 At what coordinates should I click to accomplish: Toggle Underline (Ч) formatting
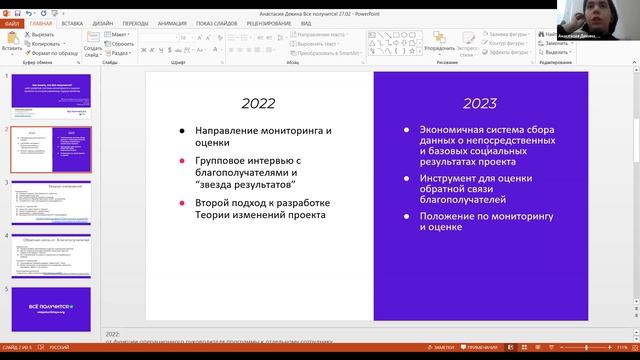tap(161, 50)
